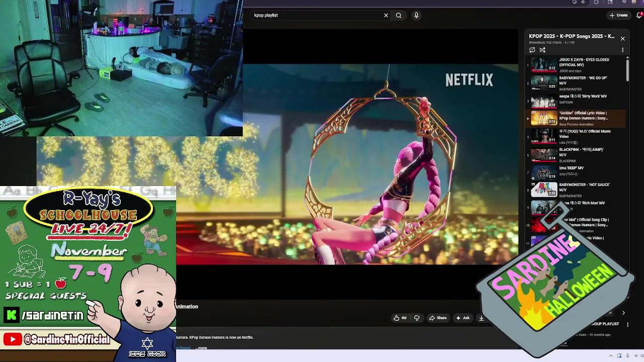Dislike the video with thumbs-down icon
The width and height of the screenshot is (644, 362).
coord(417,318)
